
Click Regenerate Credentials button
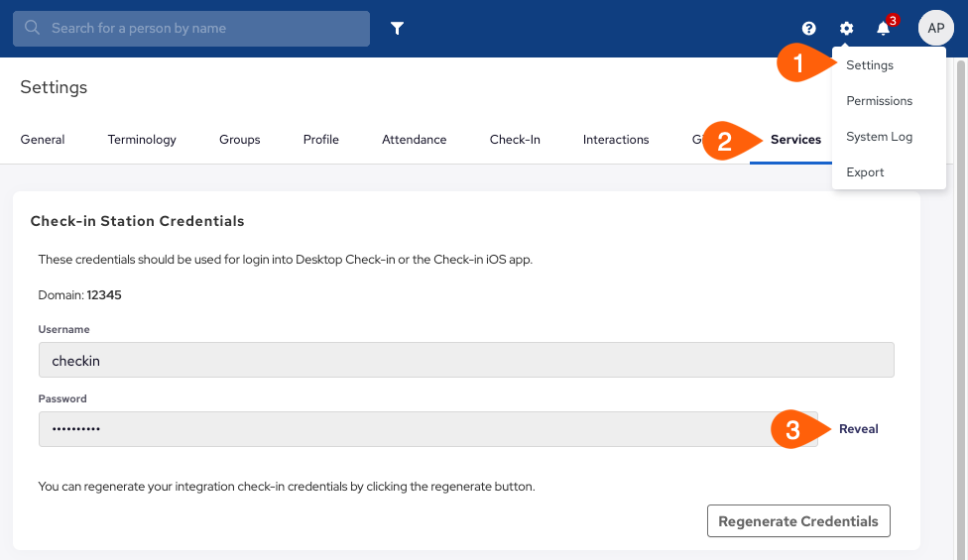798,521
